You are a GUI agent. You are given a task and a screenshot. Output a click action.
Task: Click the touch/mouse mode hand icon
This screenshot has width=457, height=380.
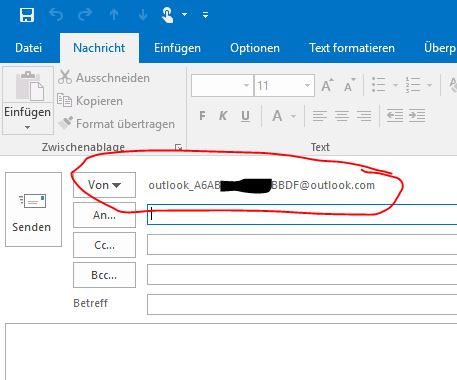click(x=167, y=15)
